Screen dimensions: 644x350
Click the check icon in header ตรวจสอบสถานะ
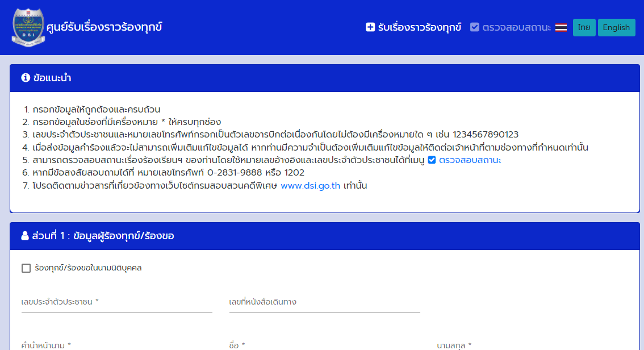point(474,27)
